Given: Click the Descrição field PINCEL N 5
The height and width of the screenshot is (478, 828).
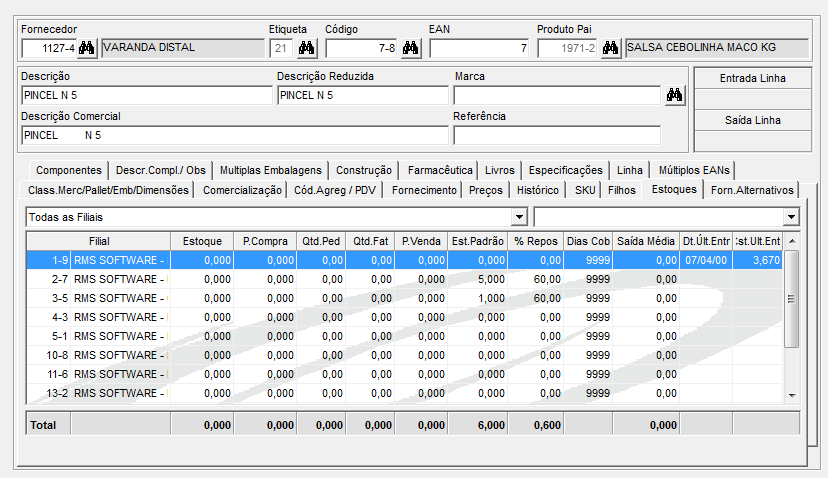Looking at the screenshot, I should click(x=147, y=96).
